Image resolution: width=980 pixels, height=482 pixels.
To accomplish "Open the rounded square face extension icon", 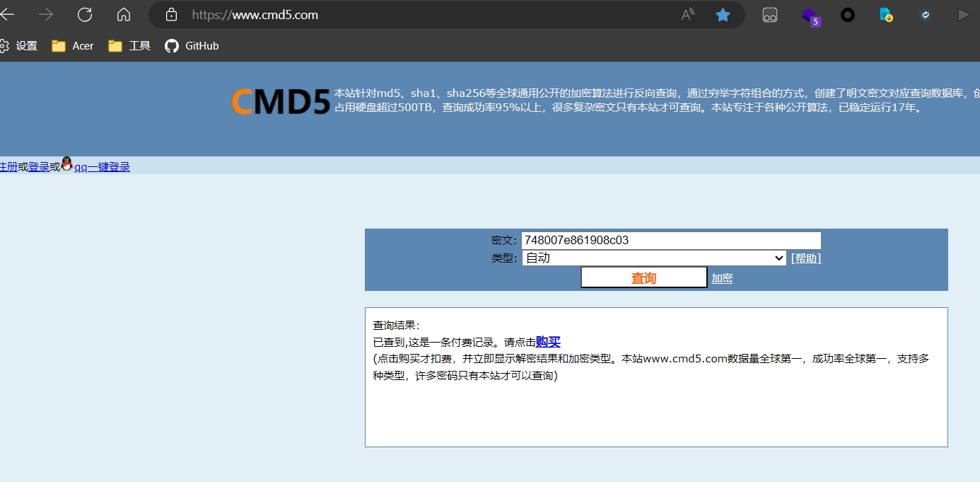I will (770, 15).
